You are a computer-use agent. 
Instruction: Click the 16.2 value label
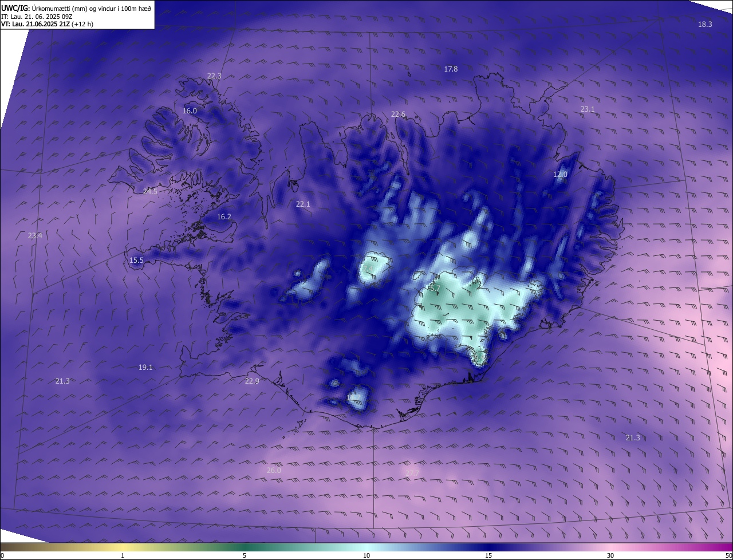pyautogui.click(x=224, y=216)
